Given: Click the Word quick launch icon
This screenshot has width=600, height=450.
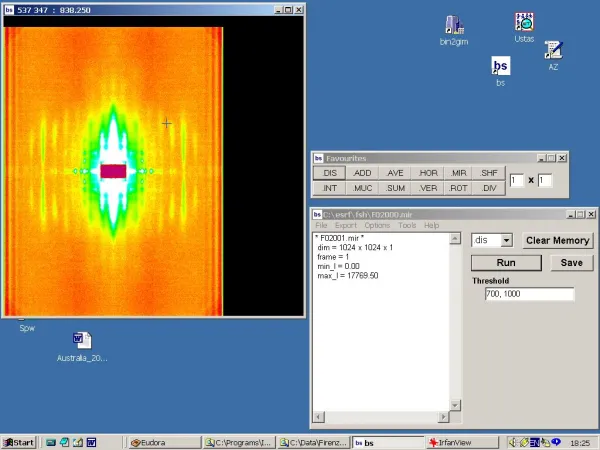Looking at the screenshot, I should pos(91,443).
